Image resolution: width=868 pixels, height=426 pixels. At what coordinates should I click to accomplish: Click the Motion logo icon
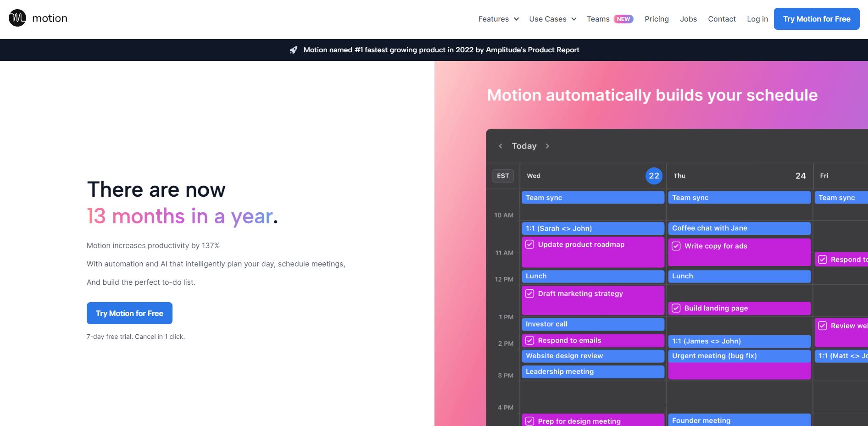click(17, 18)
